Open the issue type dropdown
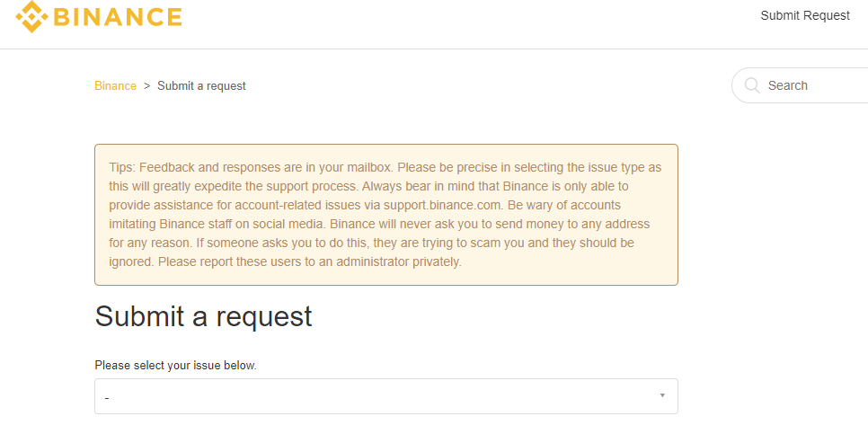Image resolution: width=868 pixels, height=434 pixels. [x=385, y=396]
